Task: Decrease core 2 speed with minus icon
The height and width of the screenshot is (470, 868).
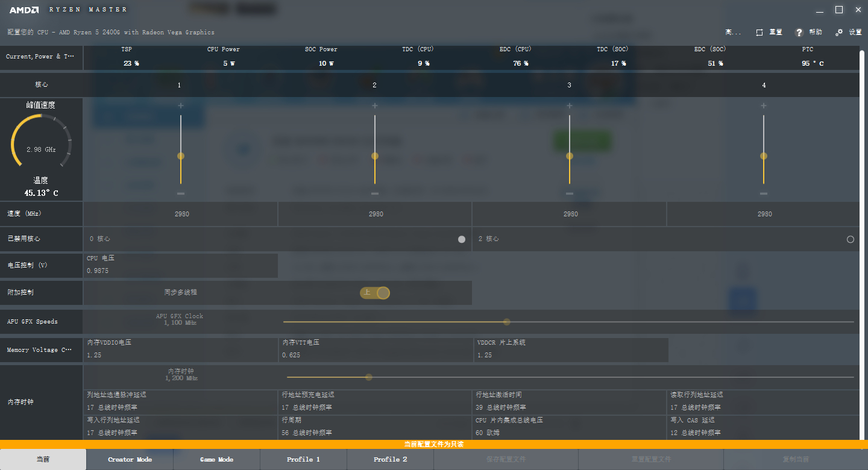Action: click(x=375, y=193)
